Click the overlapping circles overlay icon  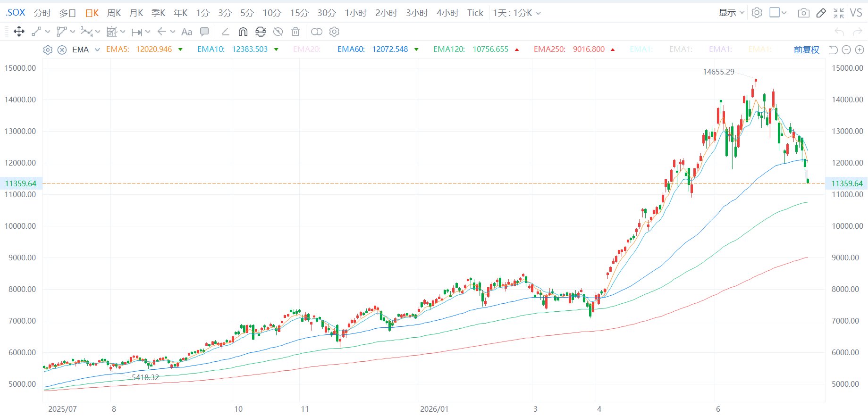[317, 32]
